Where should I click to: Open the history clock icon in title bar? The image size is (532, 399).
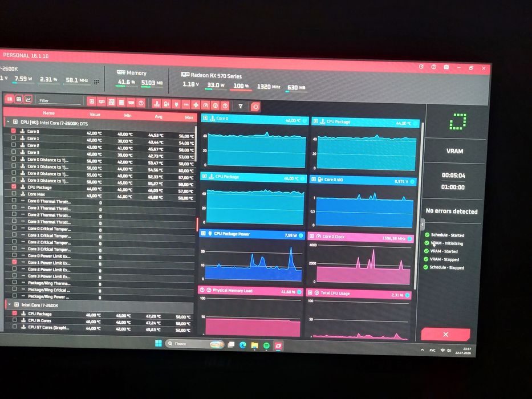(x=421, y=67)
